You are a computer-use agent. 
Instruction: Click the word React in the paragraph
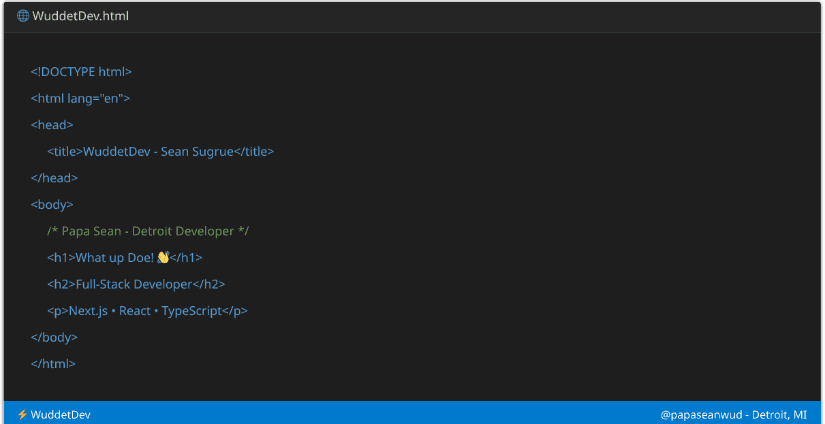(135, 311)
